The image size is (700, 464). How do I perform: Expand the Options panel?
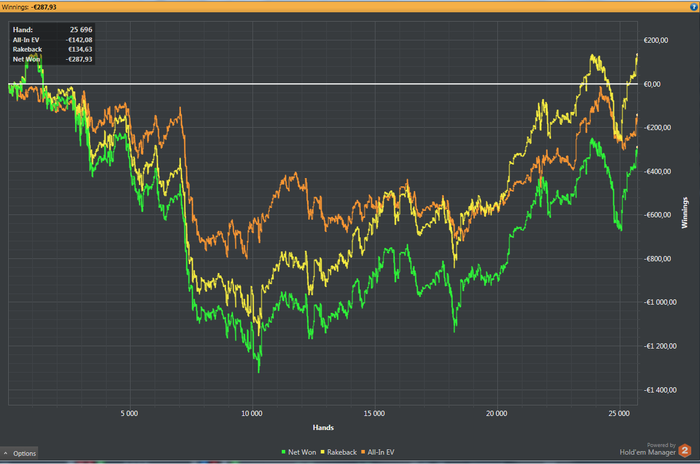tap(19, 453)
